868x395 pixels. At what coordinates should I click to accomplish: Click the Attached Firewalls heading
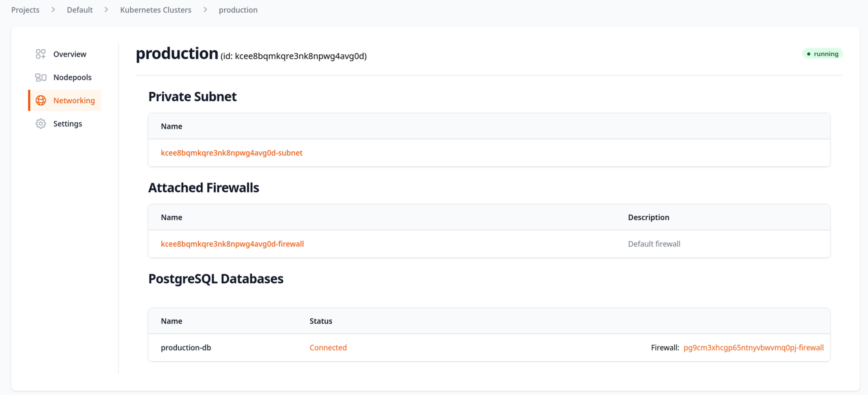point(204,188)
